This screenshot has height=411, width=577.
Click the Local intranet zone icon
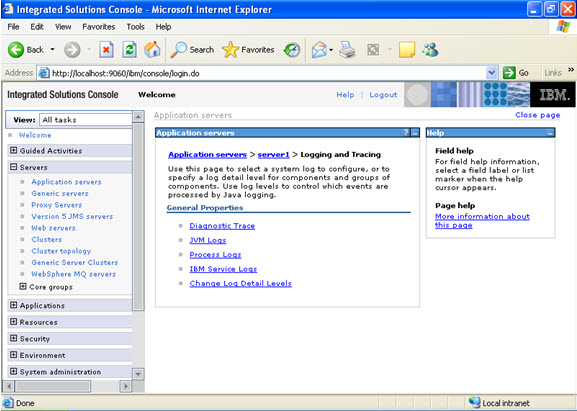pyautogui.click(x=474, y=403)
